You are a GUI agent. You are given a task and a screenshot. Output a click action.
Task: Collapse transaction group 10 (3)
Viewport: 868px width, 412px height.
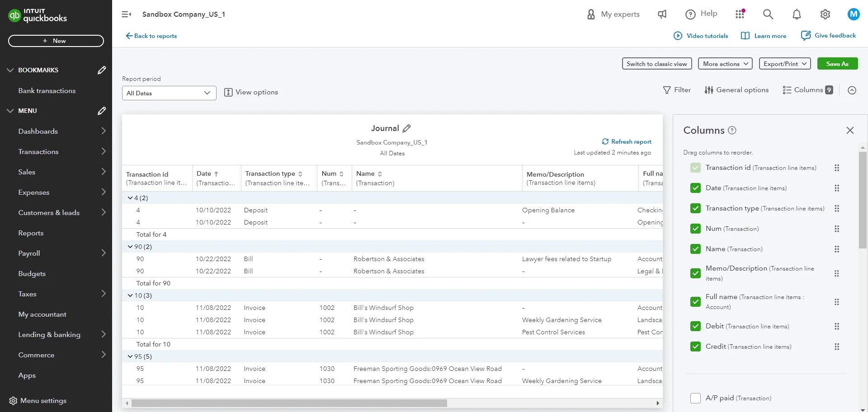[130, 295]
